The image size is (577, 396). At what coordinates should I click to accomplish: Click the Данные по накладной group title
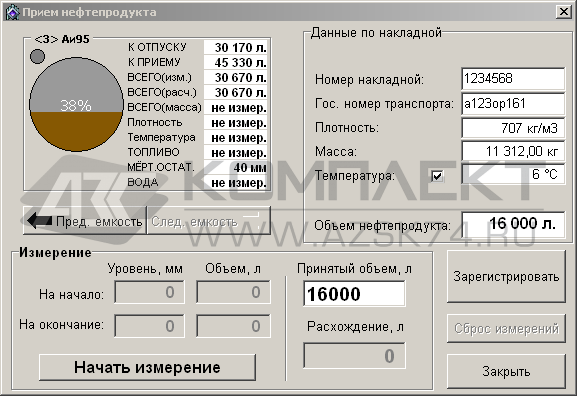point(376,33)
